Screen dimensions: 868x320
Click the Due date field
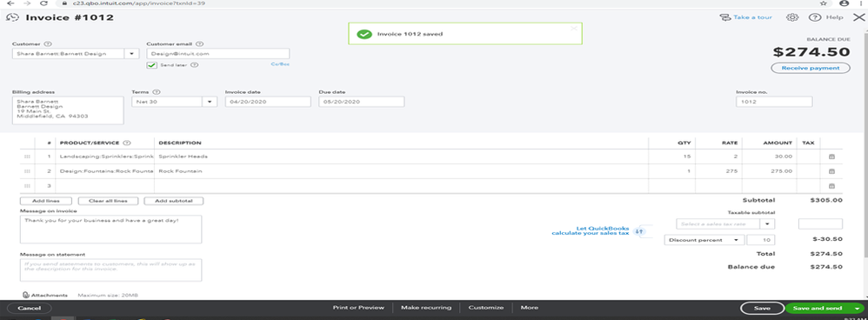click(362, 102)
